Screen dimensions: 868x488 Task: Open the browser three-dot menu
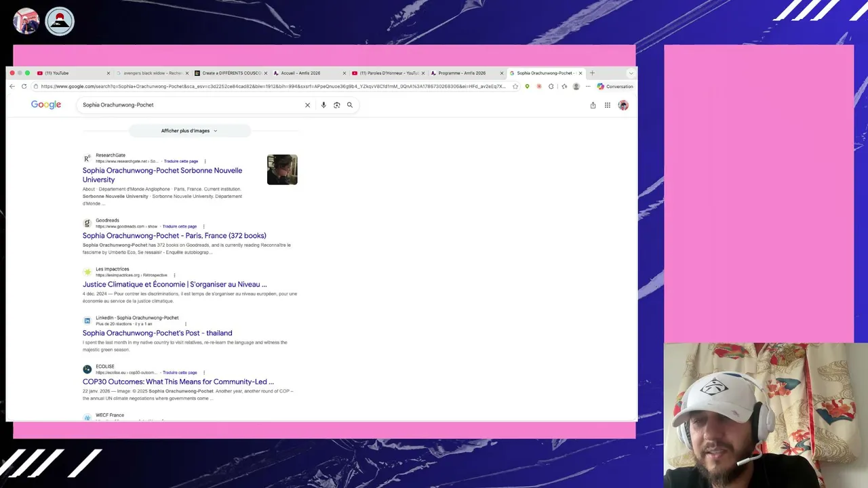point(588,86)
